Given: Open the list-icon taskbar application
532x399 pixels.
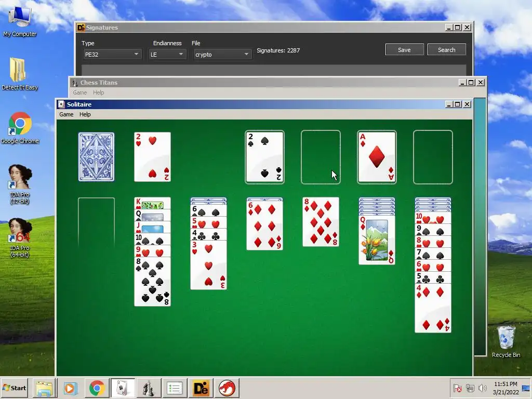Looking at the screenshot, I should tap(175, 388).
